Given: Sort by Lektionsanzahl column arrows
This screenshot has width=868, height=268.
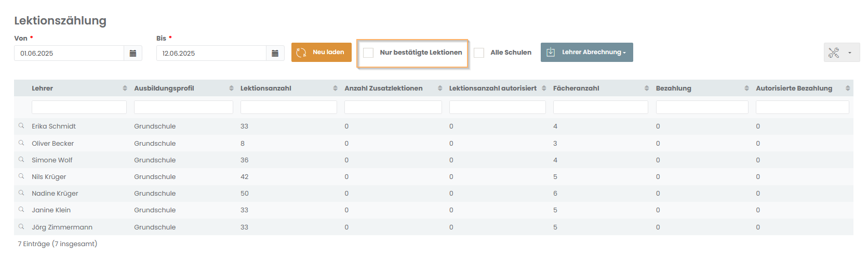Looking at the screenshot, I should (x=335, y=88).
